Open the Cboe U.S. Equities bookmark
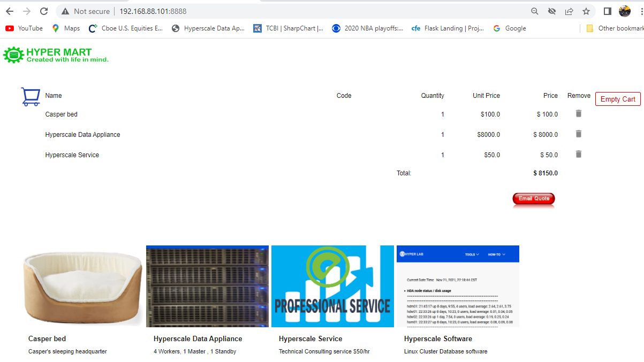The image size is (644, 362). tap(126, 28)
